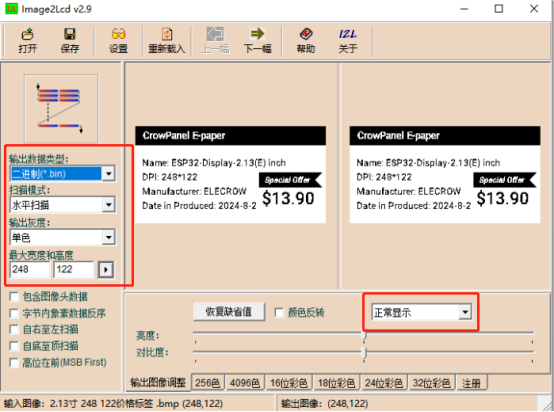The image size is (554, 412).
Task: Minimize the Image2Lcd window
Action: point(464,9)
